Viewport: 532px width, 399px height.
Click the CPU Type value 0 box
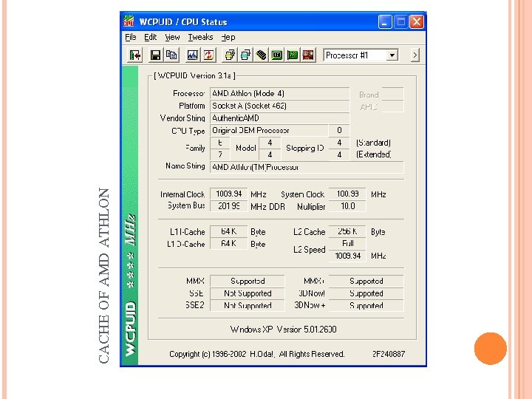pos(339,130)
